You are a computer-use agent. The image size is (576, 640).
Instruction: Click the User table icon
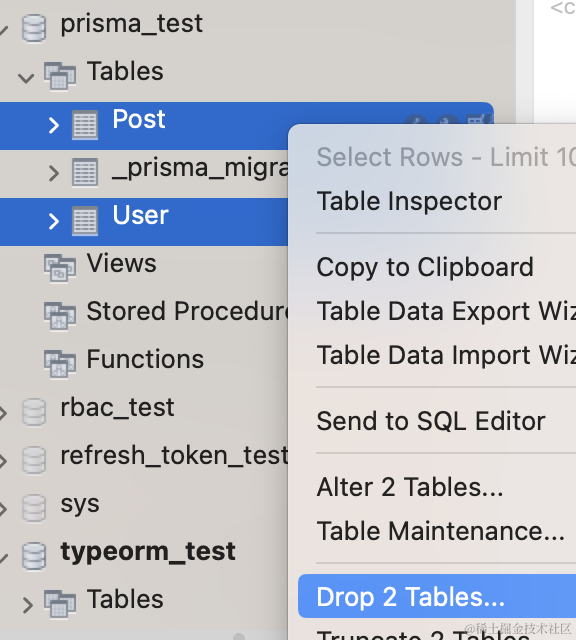(x=85, y=221)
